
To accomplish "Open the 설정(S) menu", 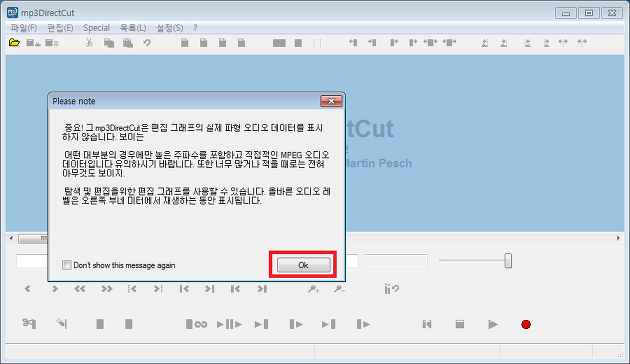I will 170,28.
